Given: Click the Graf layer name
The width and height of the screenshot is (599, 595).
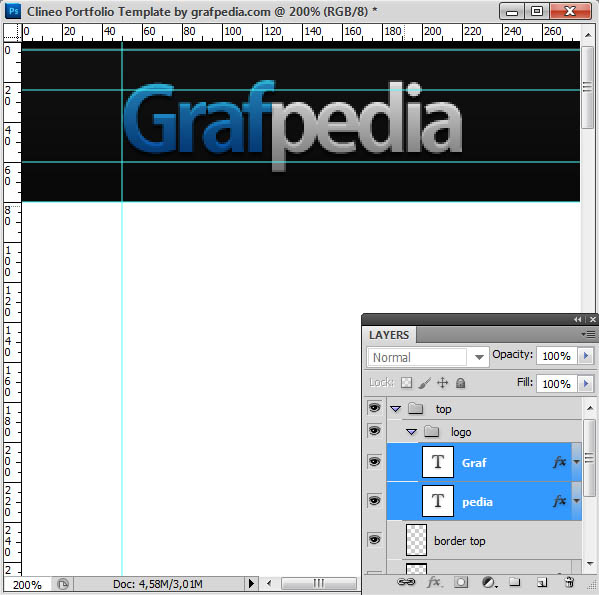Looking at the screenshot, I should [474, 463].
